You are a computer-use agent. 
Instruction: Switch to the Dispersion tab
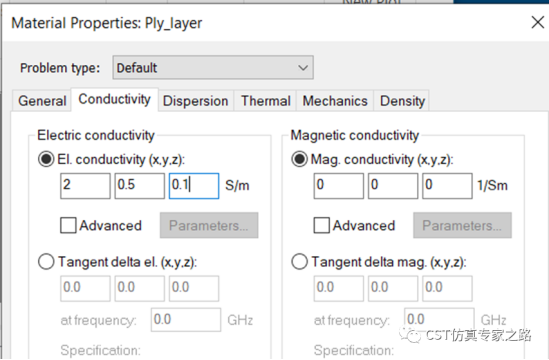195,101
